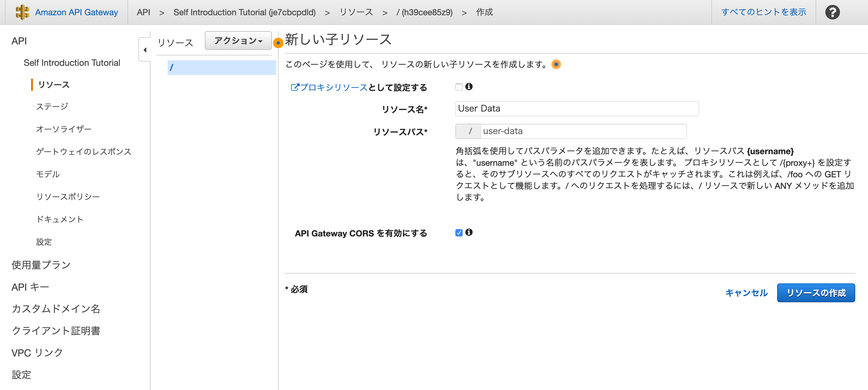Open VPC リンク in sidebar
Screen dimensions: 868x390
37,353
